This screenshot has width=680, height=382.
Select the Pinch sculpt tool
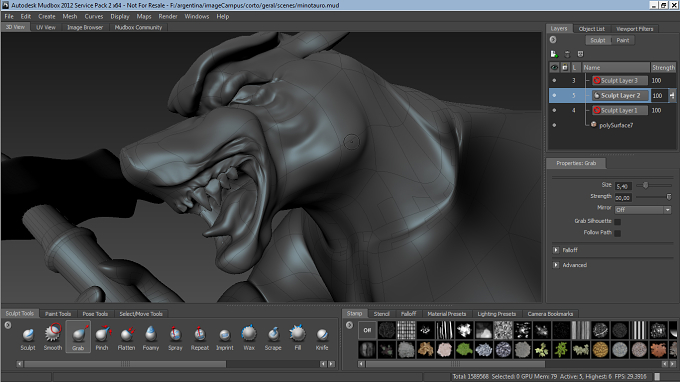coord(102,337)
